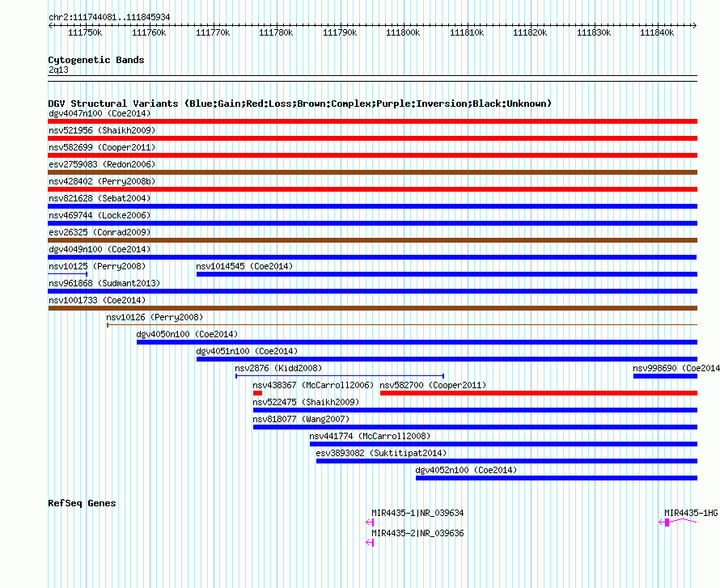Click the 111800k ruler position
This screenshot has width=720, height=588.
403,32
